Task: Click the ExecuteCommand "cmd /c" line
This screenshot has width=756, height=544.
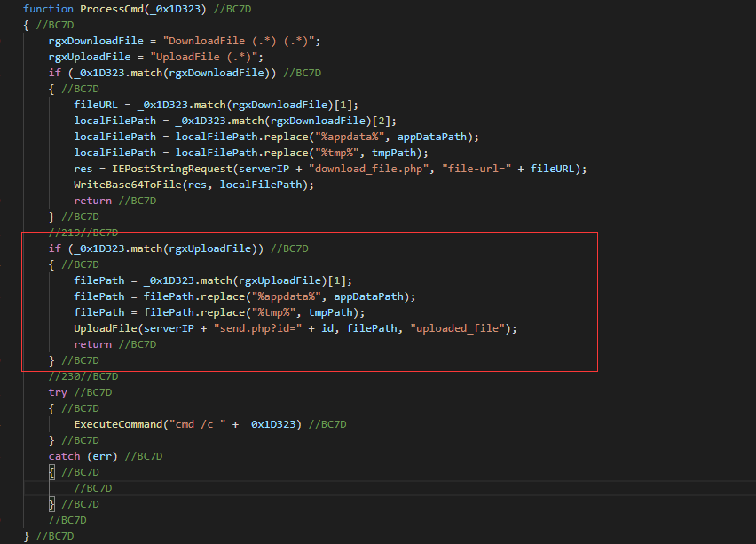Action: click(210, 424)
